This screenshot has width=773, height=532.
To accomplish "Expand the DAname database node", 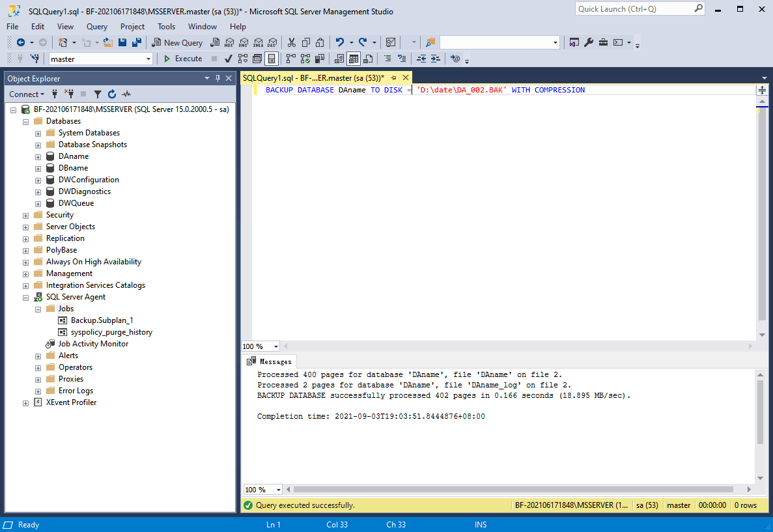I will click(38, 156).
